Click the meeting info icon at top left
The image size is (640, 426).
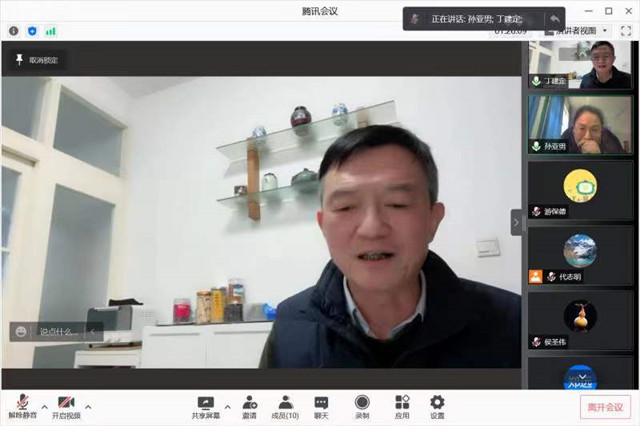pyautogui.click(x=14, y=31)
